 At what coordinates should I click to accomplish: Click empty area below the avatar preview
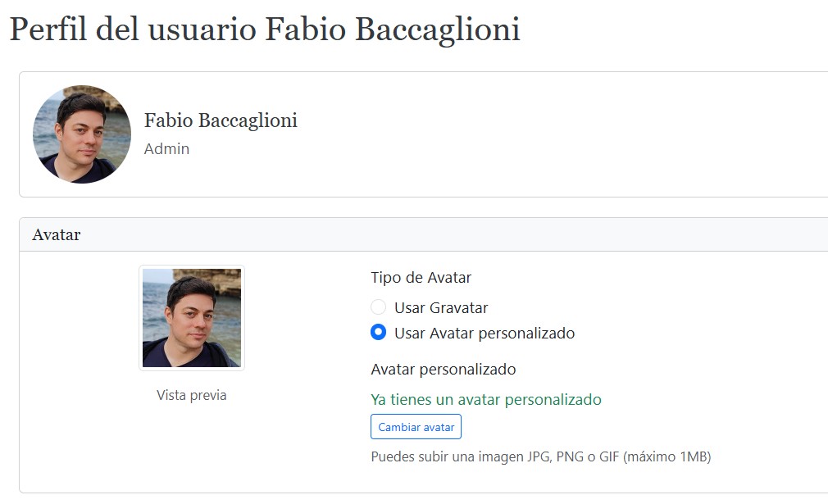pos(192,448)
